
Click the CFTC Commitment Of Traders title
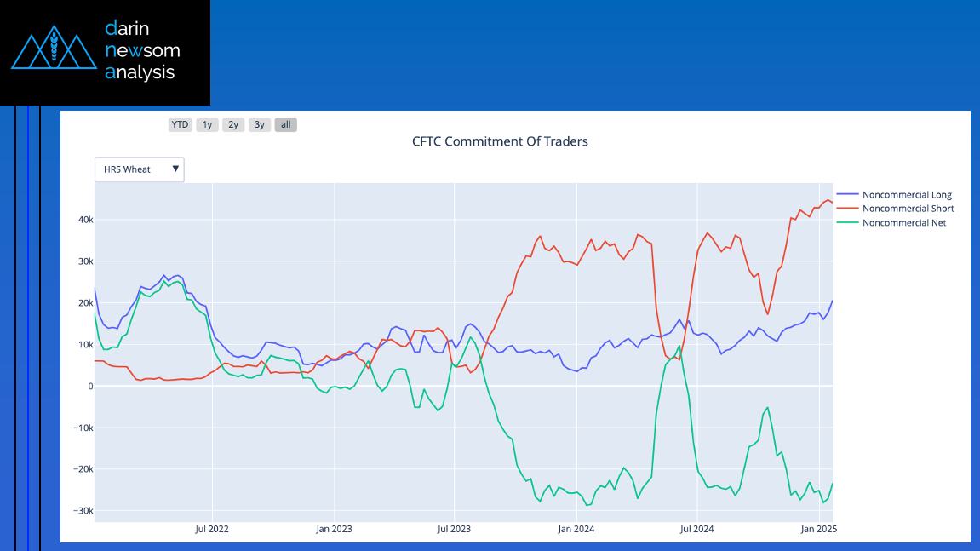pos(500,141)
